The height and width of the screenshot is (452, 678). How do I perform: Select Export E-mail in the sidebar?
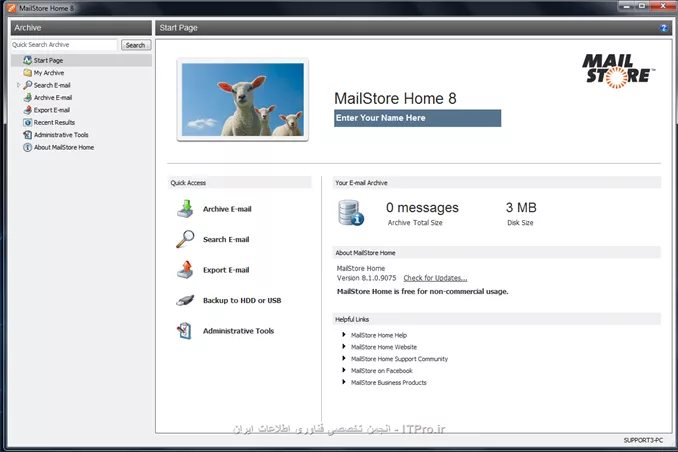point(51,110)
